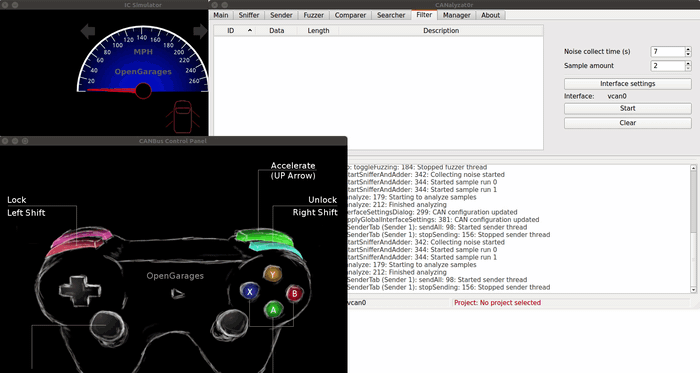
Task: Click the left analog stick on the controller
Action: tap(107, 327)
